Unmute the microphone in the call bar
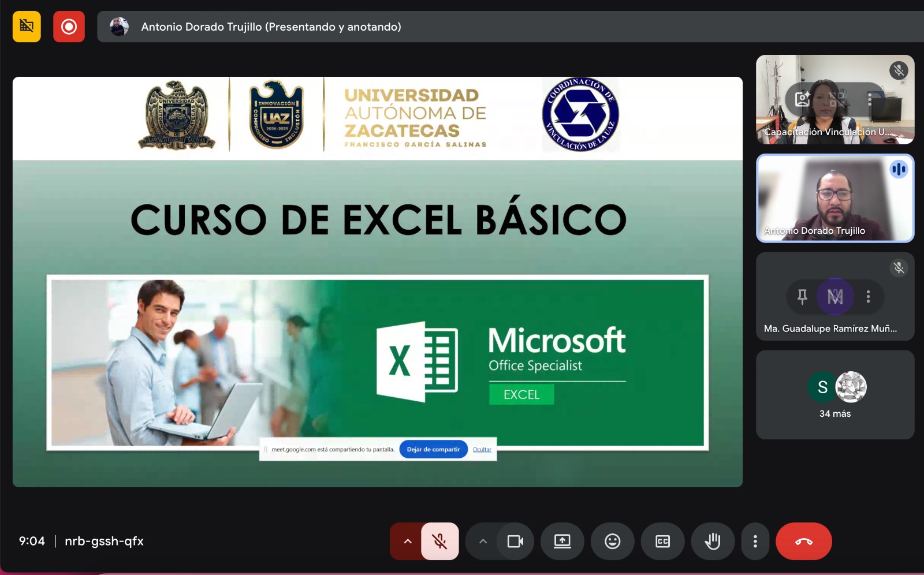The height and width of the screenshot is (575, 924). (x=439, y=541)
